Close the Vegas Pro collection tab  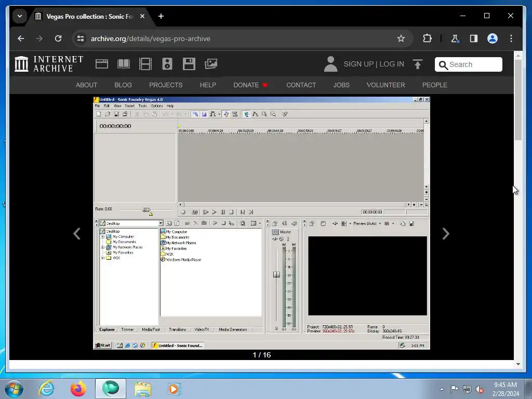point(142,16)
